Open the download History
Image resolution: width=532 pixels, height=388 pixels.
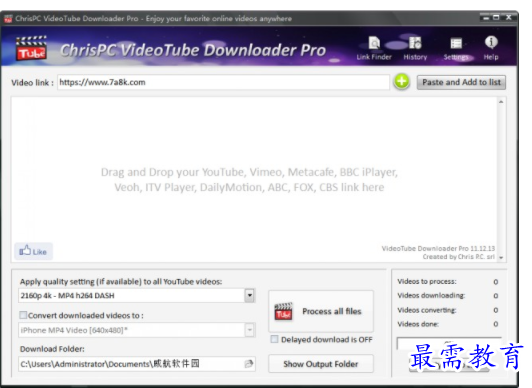415,48
